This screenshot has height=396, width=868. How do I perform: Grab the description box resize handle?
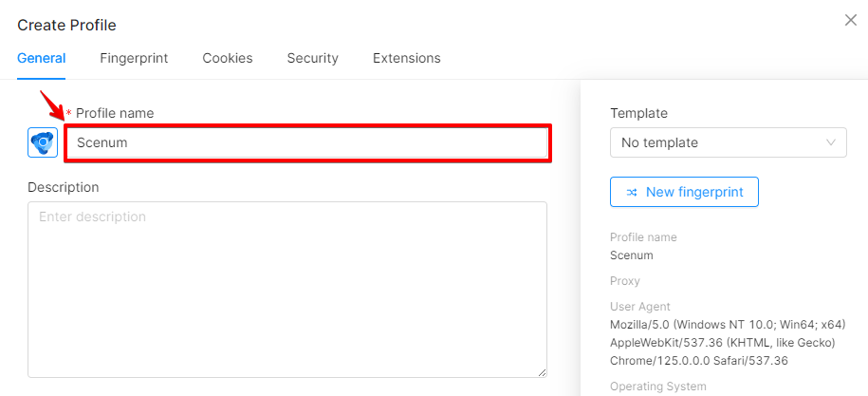542,373
